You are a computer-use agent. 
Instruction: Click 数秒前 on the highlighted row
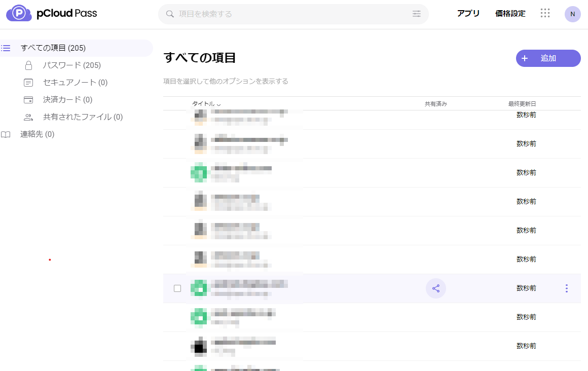click(527, 288)
